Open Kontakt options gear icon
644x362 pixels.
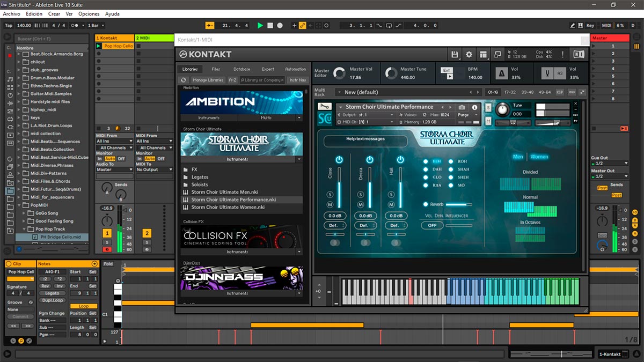[469, 54]
